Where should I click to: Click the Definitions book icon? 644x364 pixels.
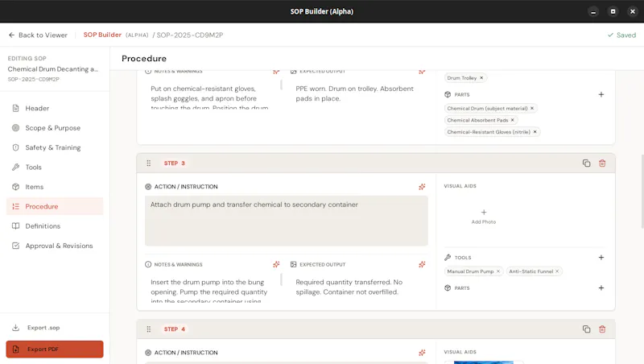(15, 226)
